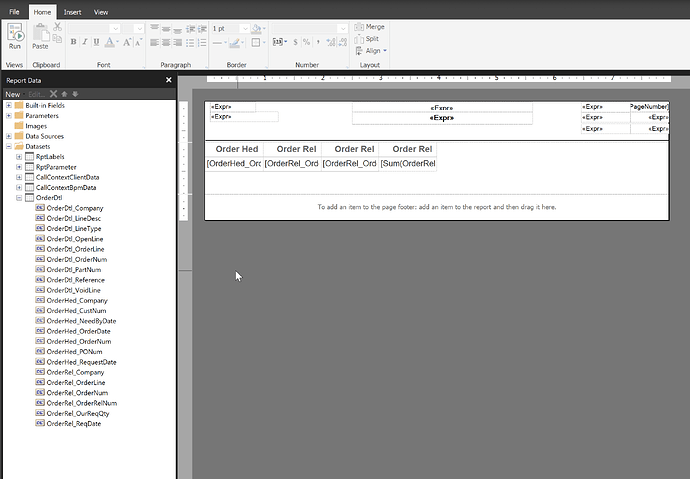Click the move down arrow in Report Data
Viewport: 690px width, 479px height.
(75, 94)
